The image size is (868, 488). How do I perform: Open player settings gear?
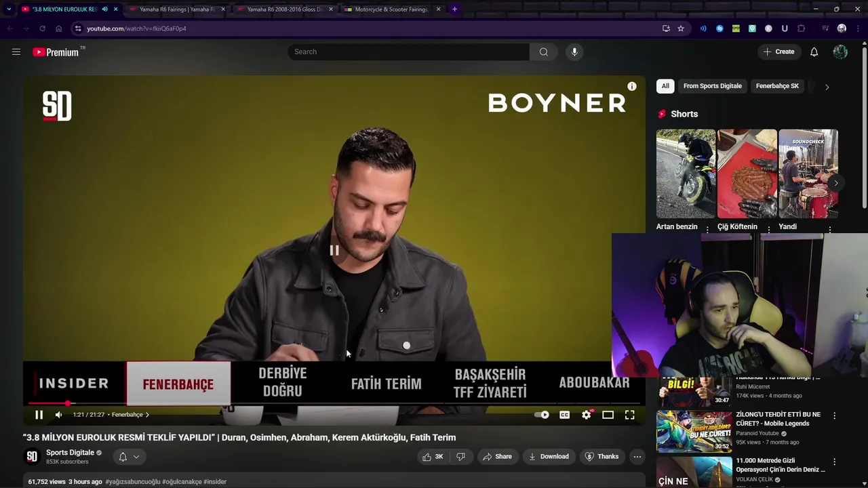(587, 415)
